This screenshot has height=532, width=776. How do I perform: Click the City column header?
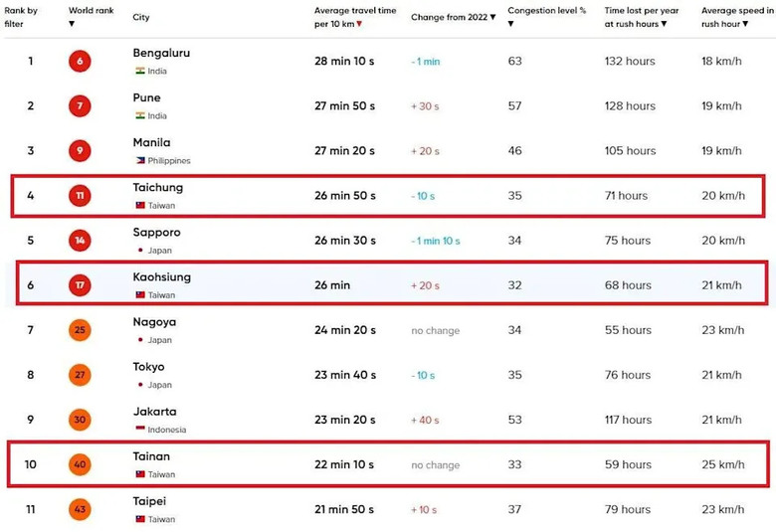tap(141, 17)
